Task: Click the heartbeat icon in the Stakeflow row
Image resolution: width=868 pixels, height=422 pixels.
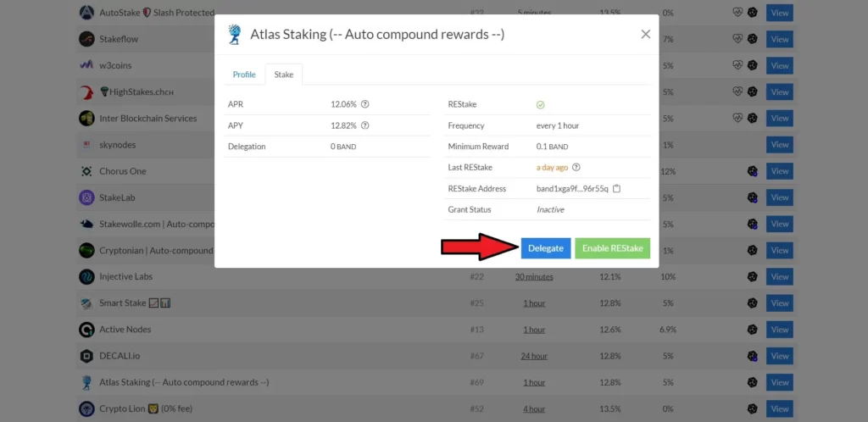Action: tap(738, 39)
